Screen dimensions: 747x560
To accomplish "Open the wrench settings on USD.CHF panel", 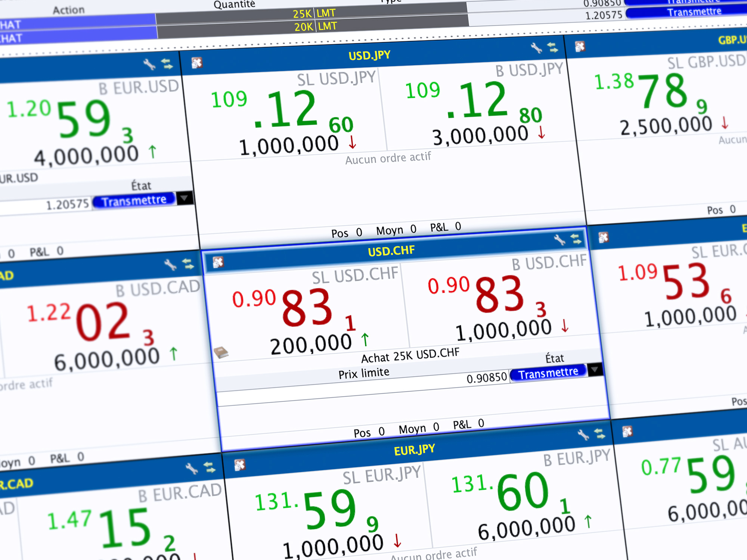I will 560,240.
